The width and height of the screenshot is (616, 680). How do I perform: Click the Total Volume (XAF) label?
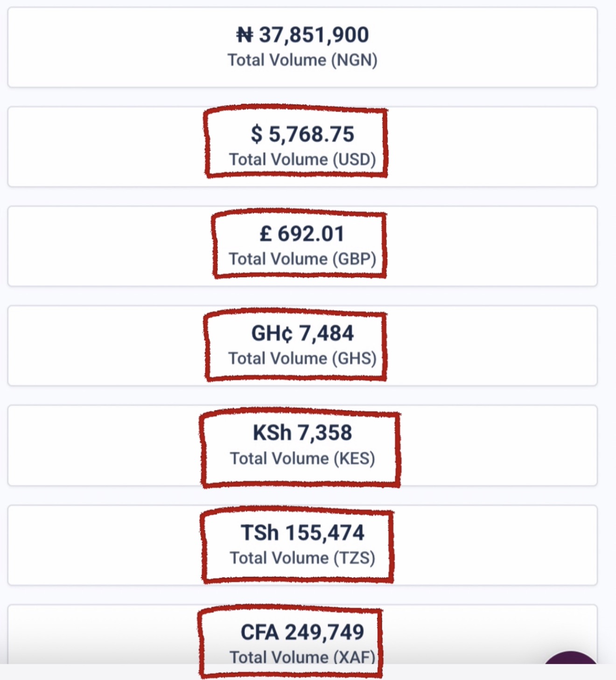[302, 657]
